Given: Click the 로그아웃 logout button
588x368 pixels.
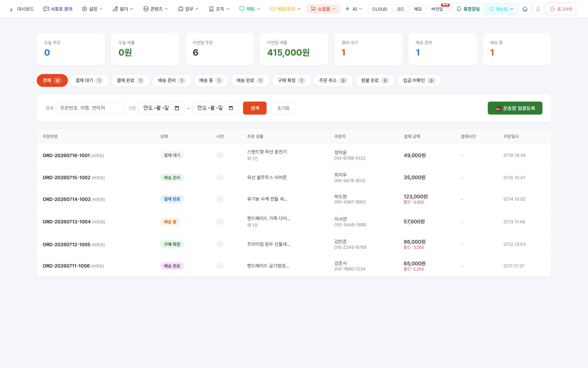Looking at the screenshot, I should (561, 9).
